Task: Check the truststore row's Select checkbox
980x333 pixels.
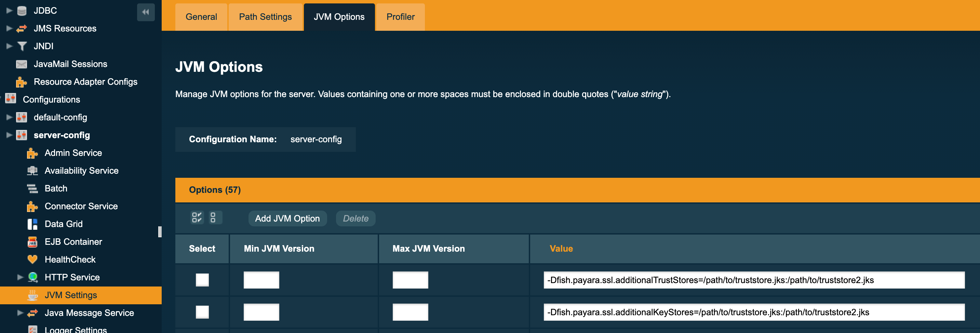Action: pos(202,280)
